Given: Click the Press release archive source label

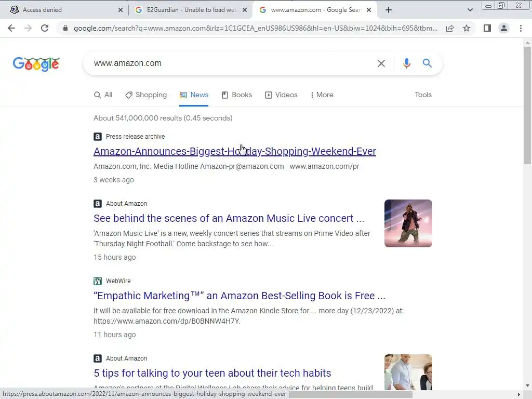Looking at the screenshot, I should (136, 137).
